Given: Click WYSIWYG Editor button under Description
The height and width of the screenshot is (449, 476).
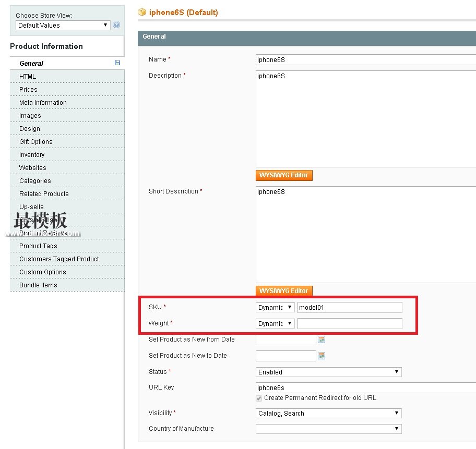Looking at the screenshot, I should tap(284, 175).
